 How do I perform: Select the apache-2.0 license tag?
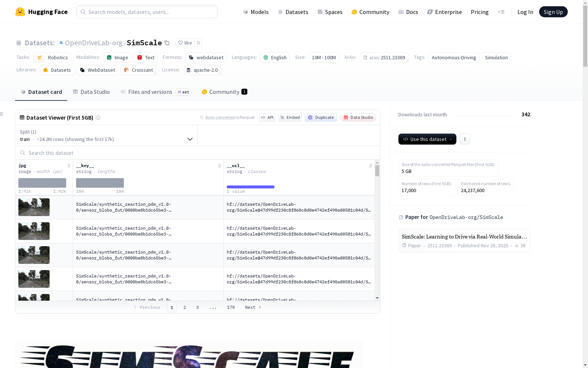click(202, 70)
